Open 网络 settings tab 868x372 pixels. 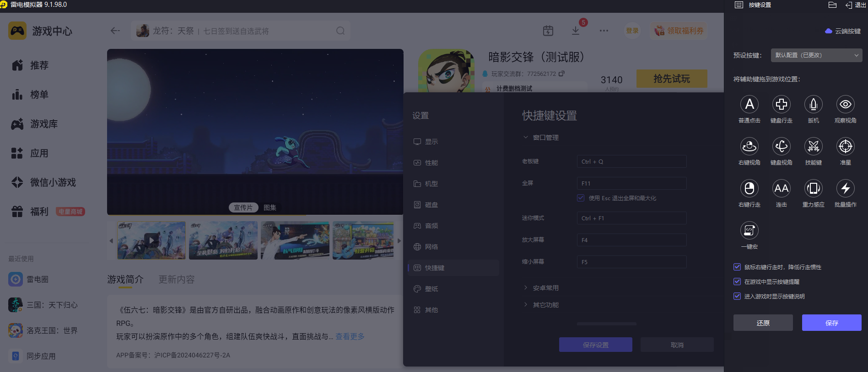coord(453,247)
